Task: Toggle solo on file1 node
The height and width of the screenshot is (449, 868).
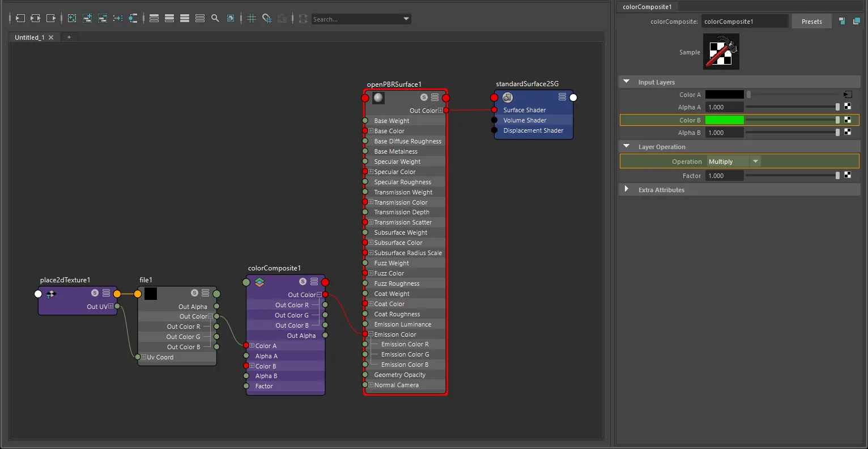Action: coord(194,293)
